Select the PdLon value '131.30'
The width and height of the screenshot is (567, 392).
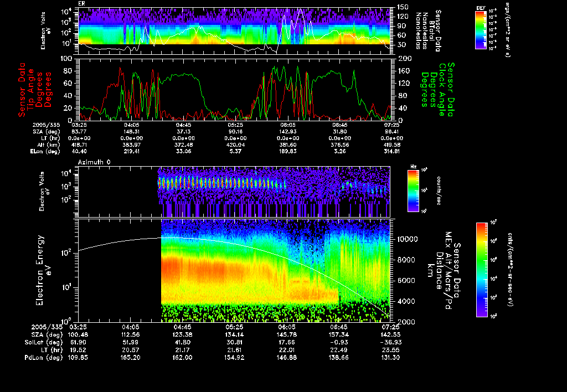point(390,358)
